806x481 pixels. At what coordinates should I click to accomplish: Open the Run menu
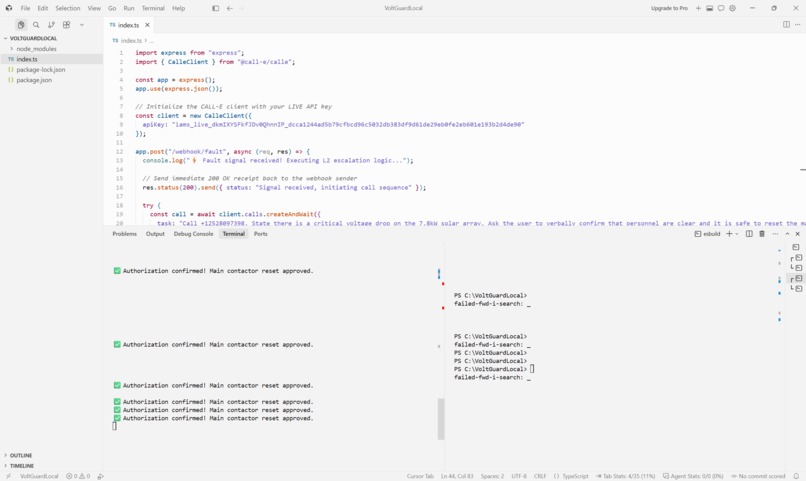[129, 8]
